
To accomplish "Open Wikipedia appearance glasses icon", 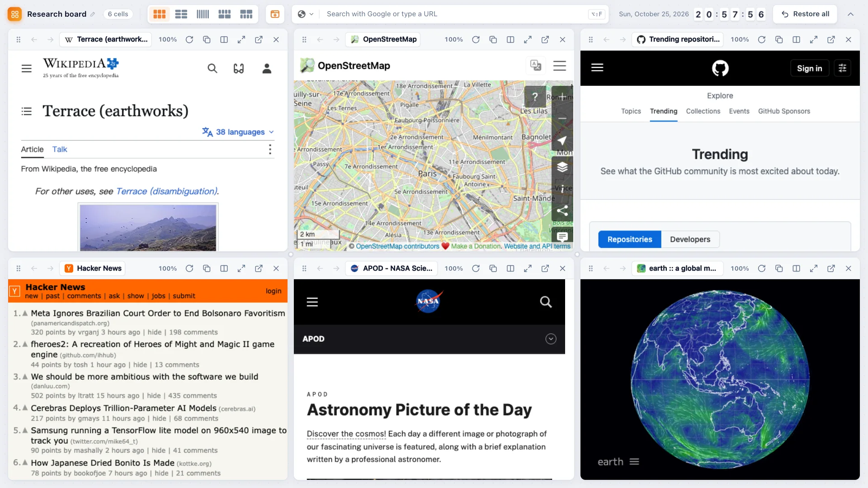I will [239, 68].
